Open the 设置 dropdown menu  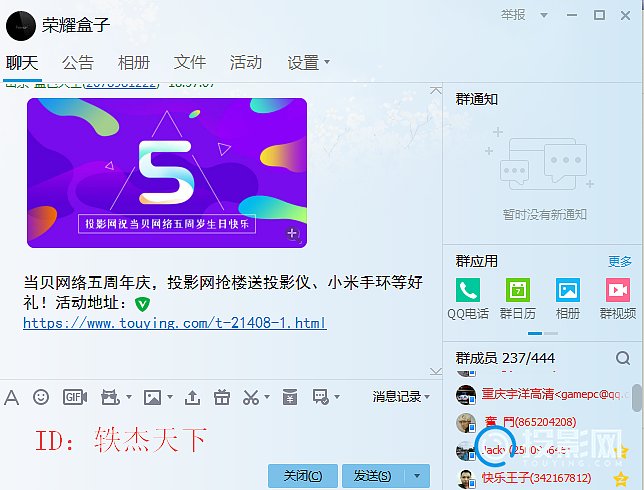point(308,62)
